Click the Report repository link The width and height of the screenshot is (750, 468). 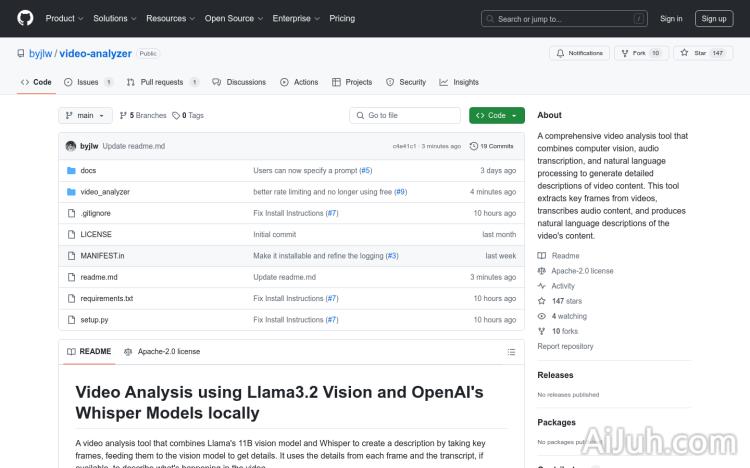tap(565, 346)
